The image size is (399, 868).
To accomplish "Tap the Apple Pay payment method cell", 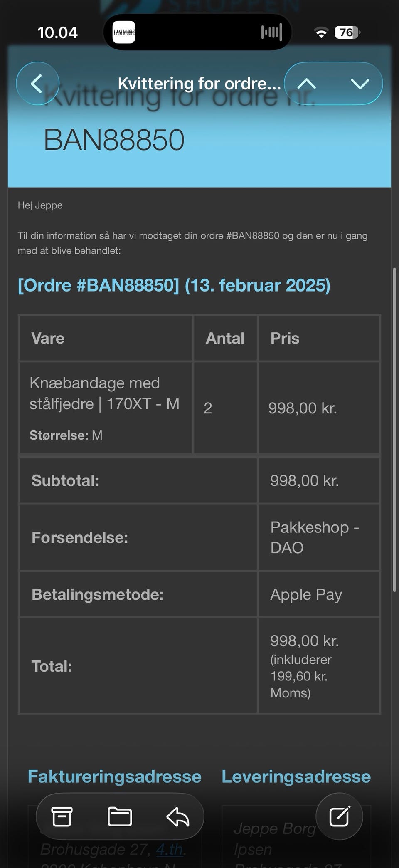I will coord(306,594).
